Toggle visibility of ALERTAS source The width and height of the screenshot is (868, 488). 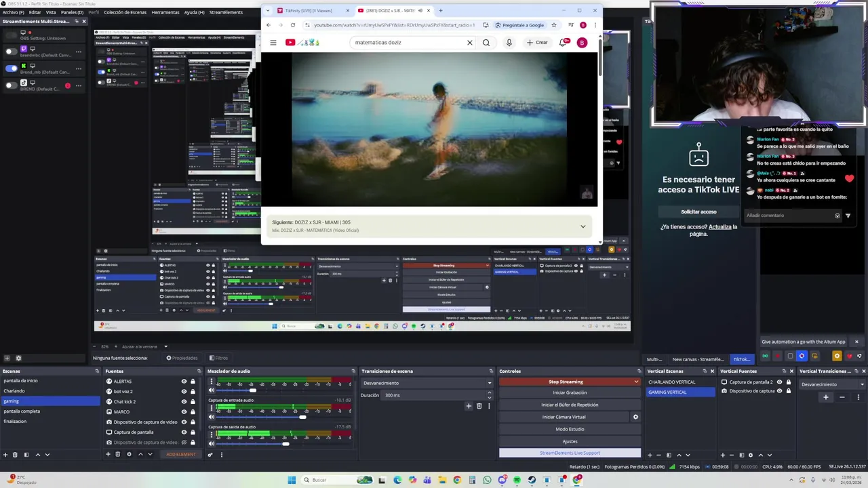[x=184, y=381]
